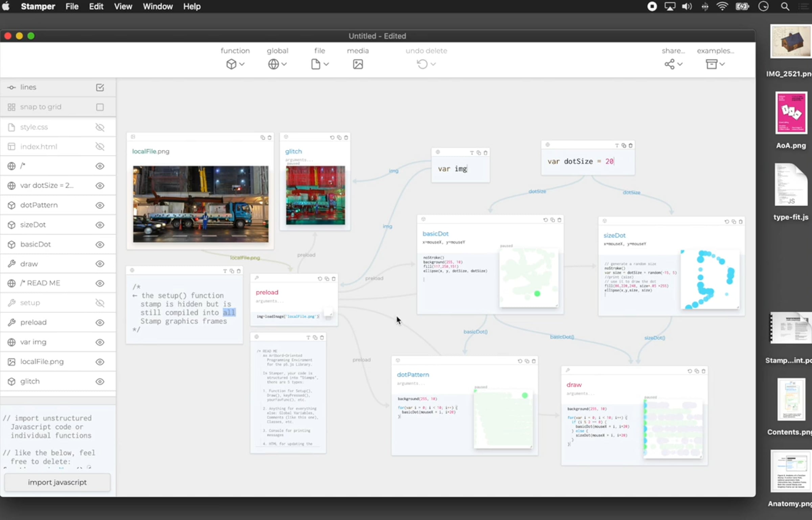Open the undo delete dropdown chevron

tap(433, 64)
